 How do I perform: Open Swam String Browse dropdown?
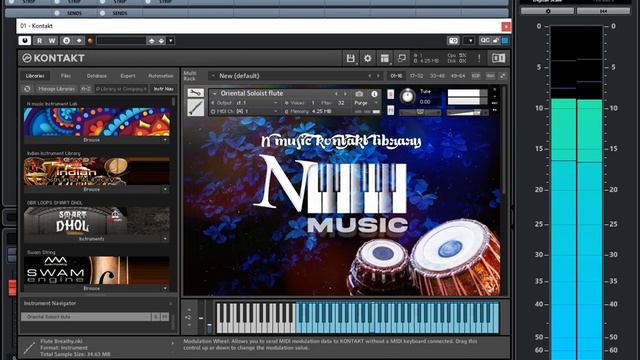[165, 288]
